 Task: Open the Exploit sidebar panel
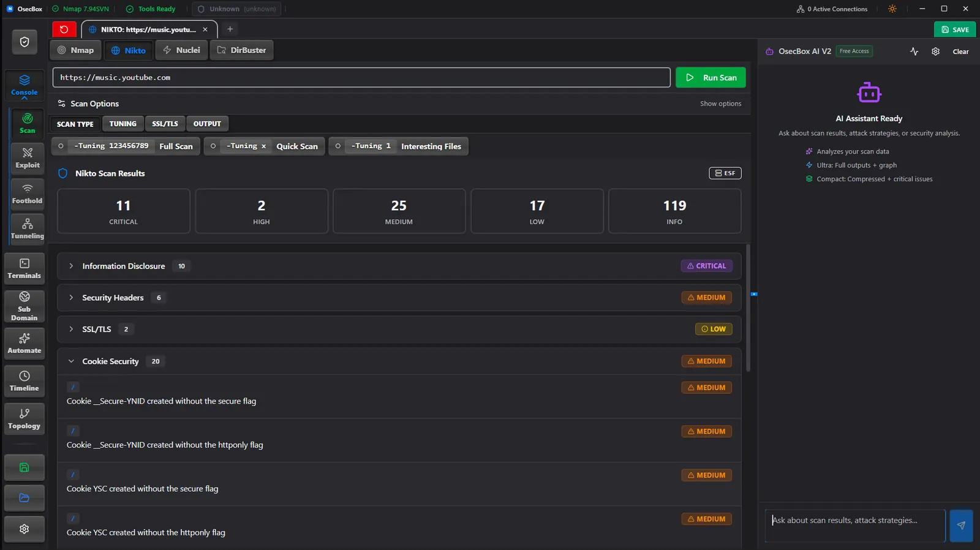pos(28,158)
